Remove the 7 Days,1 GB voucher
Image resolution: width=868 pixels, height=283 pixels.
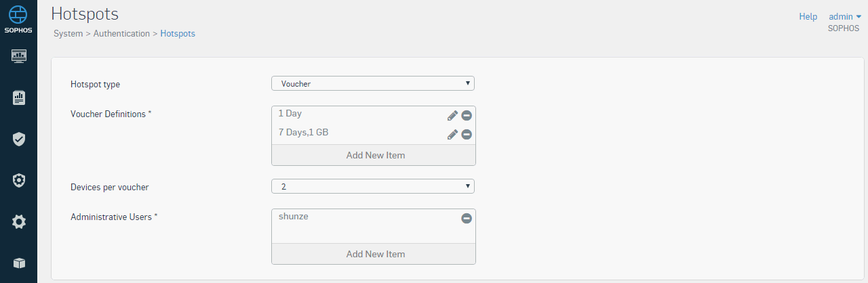[467, 135]
